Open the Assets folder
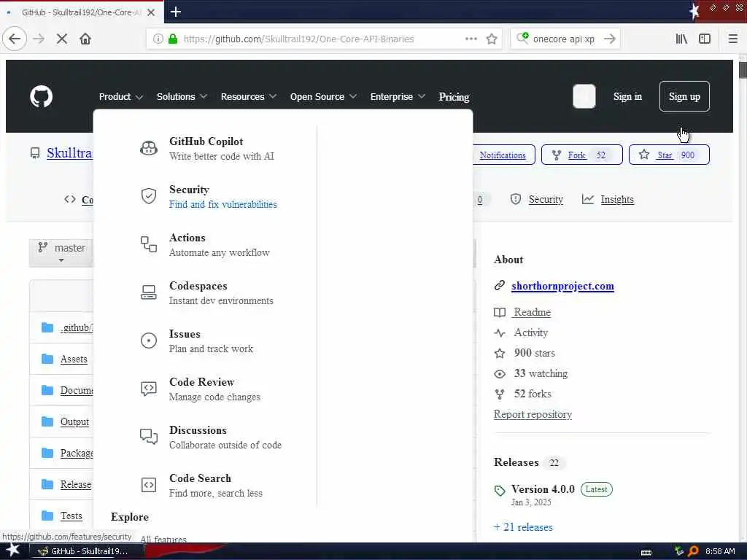Viewport: 747px width, 560px height. [74, 359]
